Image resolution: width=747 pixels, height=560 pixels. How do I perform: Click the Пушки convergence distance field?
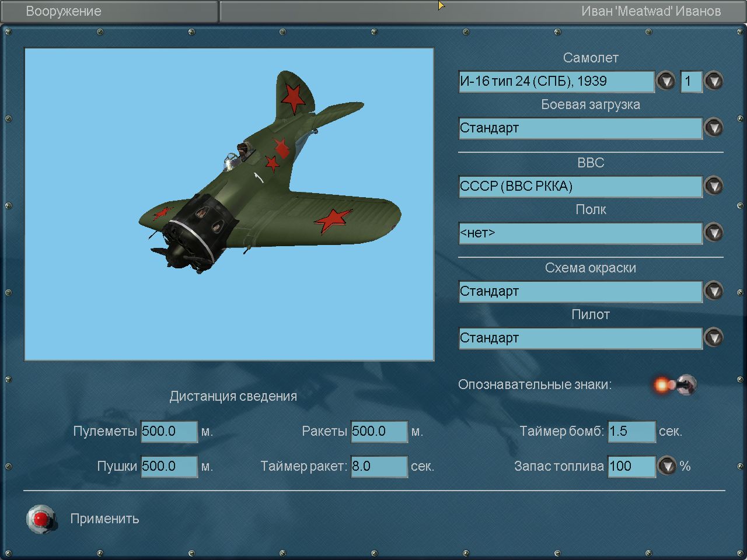169,467
